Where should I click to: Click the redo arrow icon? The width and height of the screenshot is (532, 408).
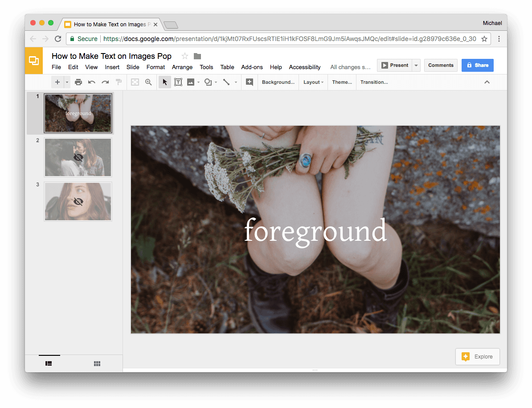click(x=106, y=82)
